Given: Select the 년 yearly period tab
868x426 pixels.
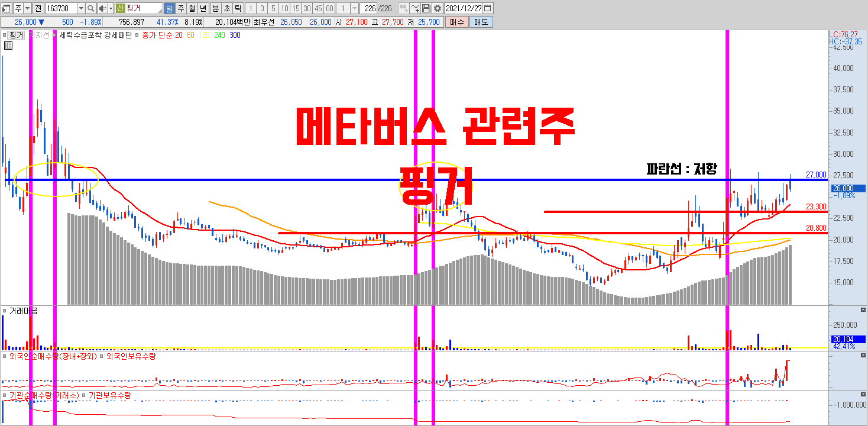Looking at the screenshot, I should (203, 8).
